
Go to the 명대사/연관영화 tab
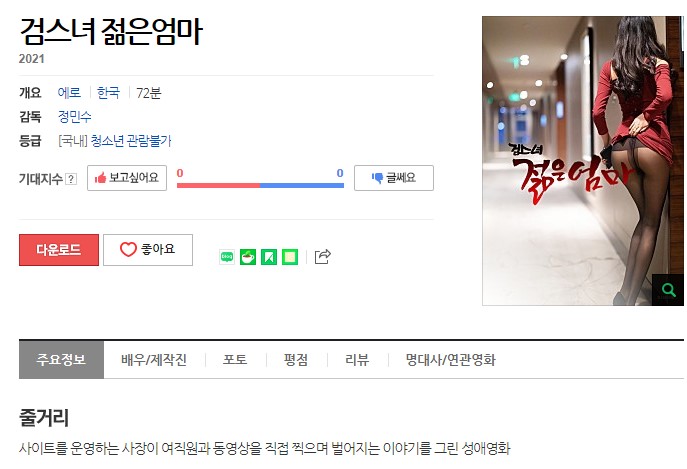coord(450,360)
